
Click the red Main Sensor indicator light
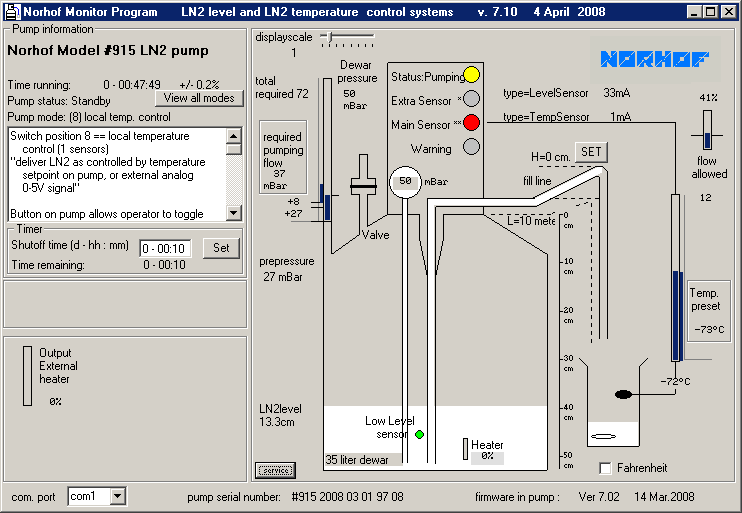tap(471, 123)
